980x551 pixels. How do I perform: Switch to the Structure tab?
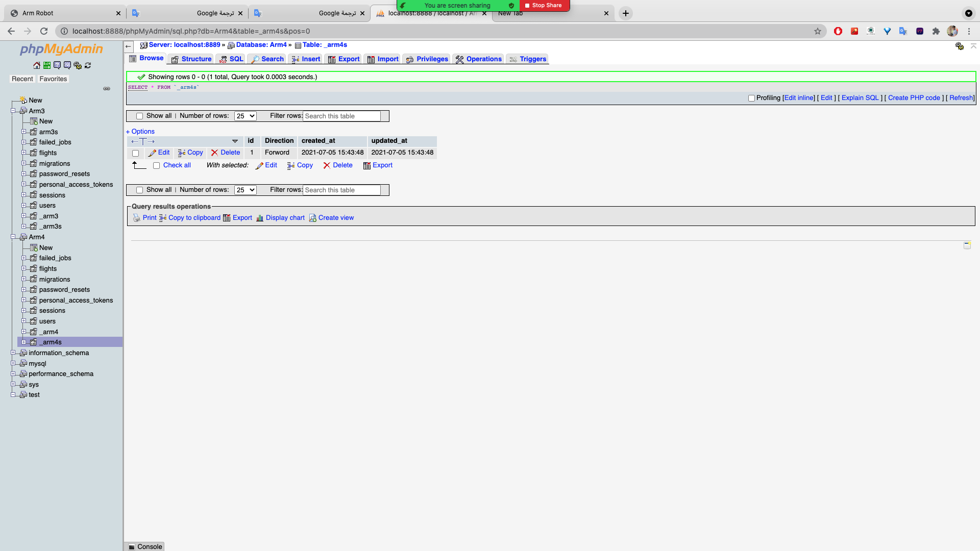click(x=195, y=59)
